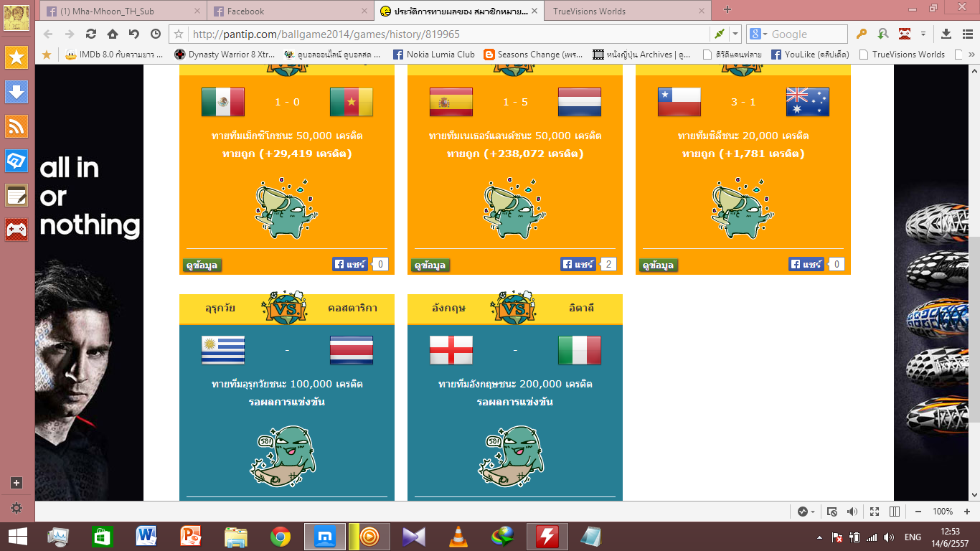
Task: Mute page sound from status bar
Action: point(852,512)
